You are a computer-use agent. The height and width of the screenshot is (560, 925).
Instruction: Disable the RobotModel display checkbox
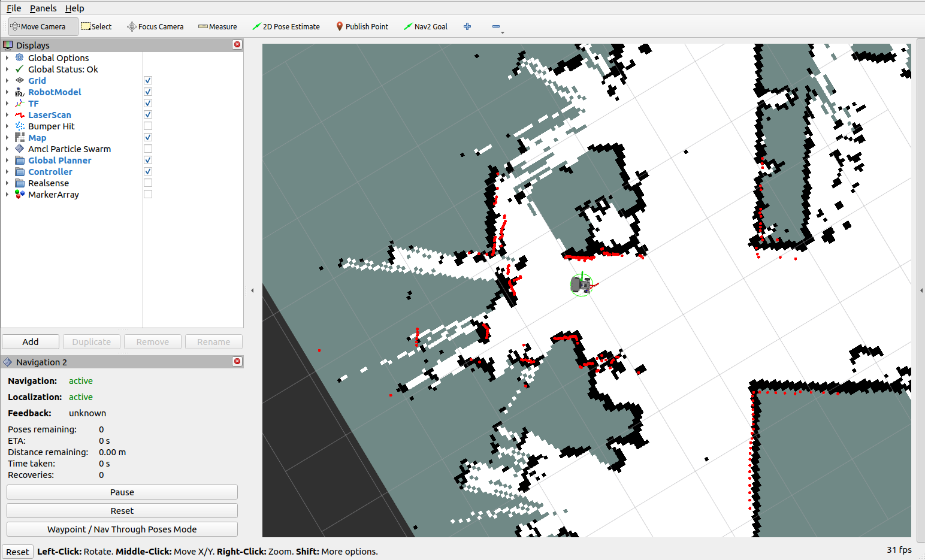click(x=148, y=92)
